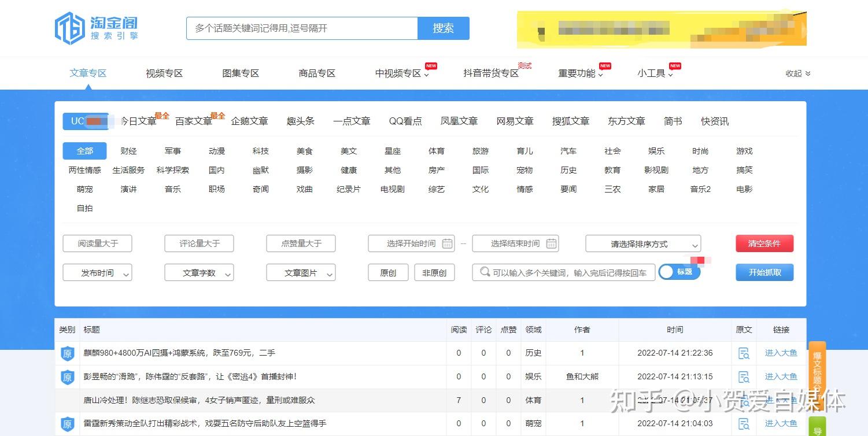
Task: Click magnifier icon in keyword filter box
Action: click(485, 272)
